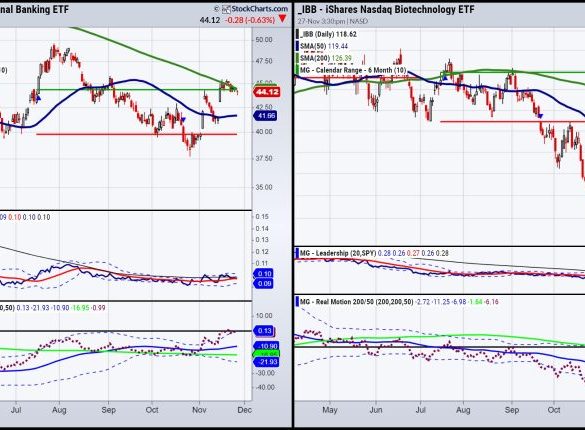The width and height of the screenshot is (585, 430).
Task: Click the 'SMA(200) 126.39' legend text
Action: (326, 58)
